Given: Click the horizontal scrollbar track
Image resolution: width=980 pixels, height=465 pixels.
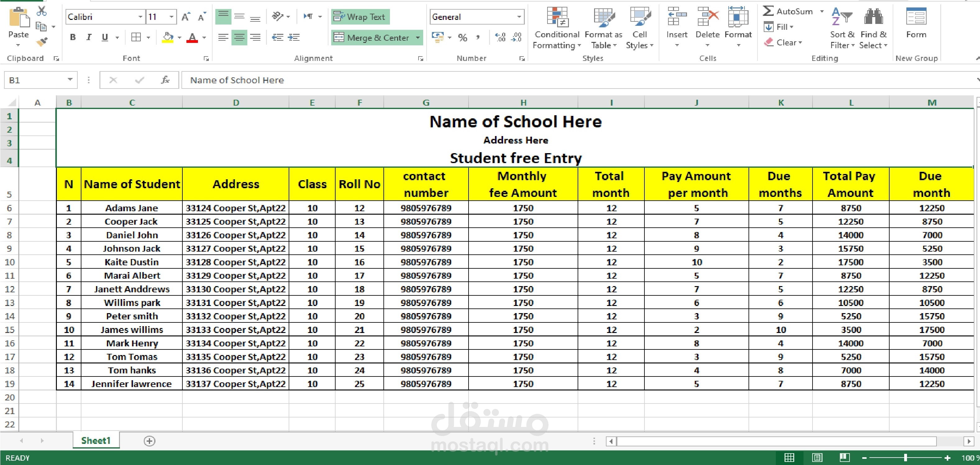Looking at the screenshot, I should pos(776,441).
